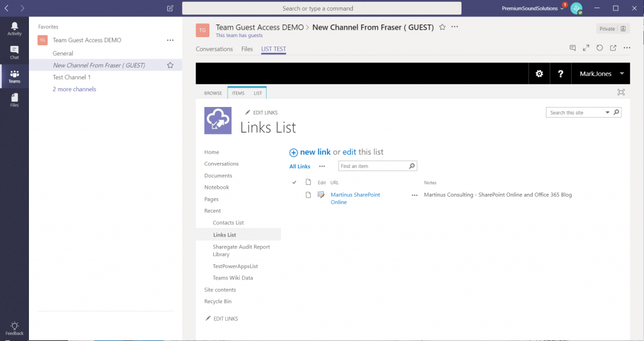
Task: Open tab in website via popout icon
Action: coord(613,48)
